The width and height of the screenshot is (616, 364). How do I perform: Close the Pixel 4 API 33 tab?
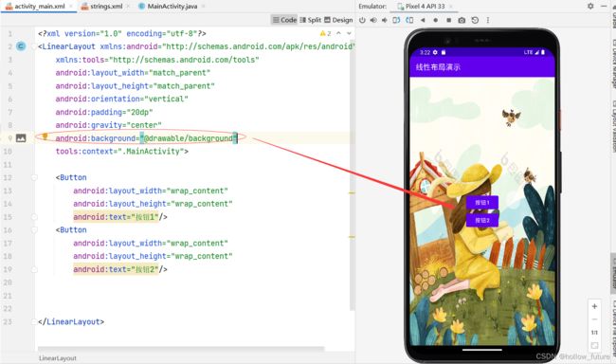450,7
